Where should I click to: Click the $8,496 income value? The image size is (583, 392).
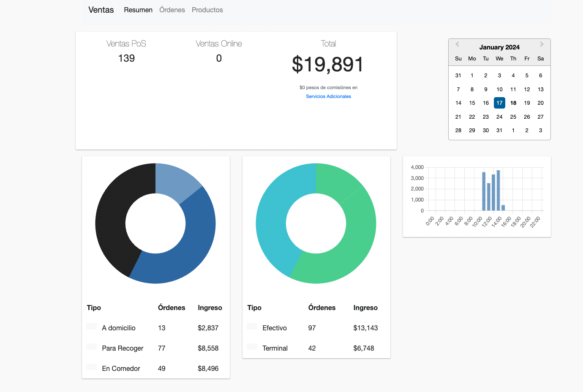pos(208,368)
